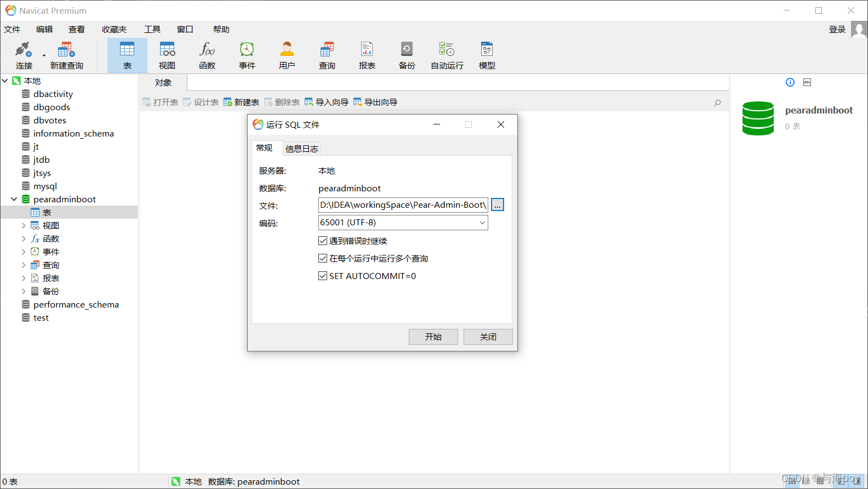Open the 自动运行 automation toolbar icon
The height and width of the screenshot is (489, 868).
point(447,55)
